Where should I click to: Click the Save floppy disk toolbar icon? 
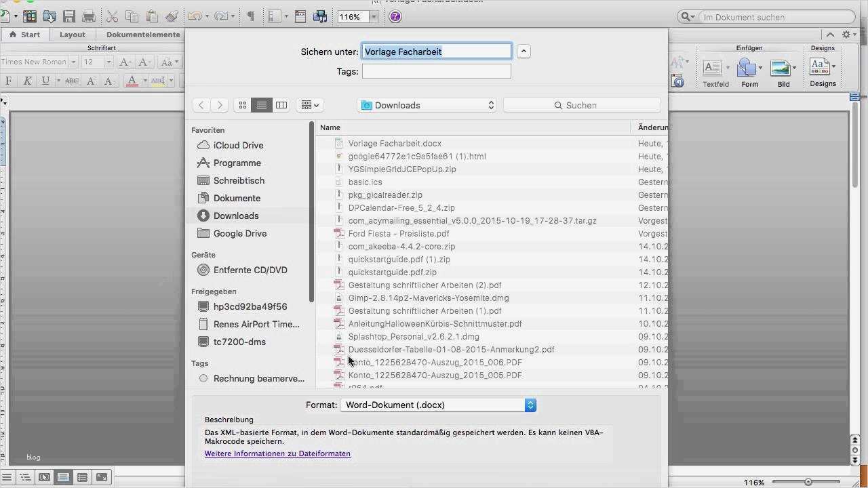68,16
